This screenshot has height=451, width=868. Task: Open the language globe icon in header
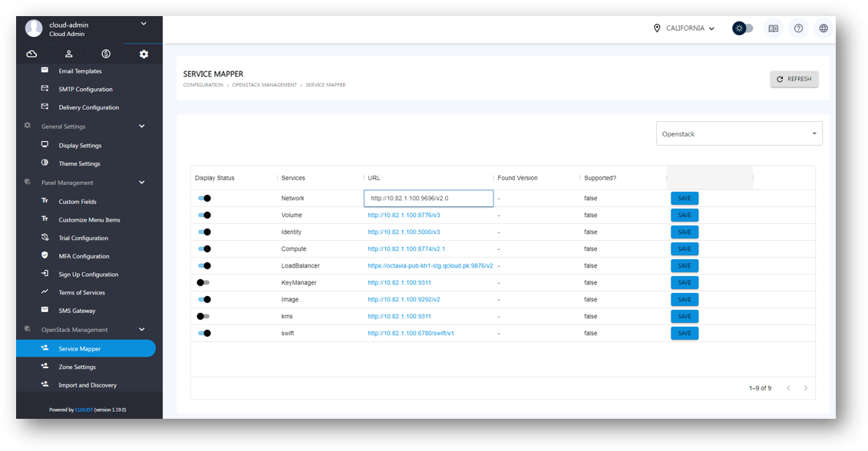tap(823, 28)
